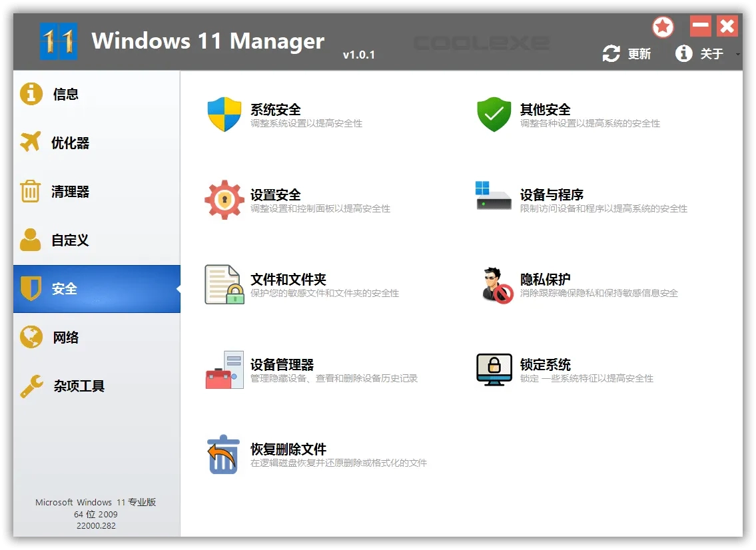Launch the 设备管理器 tool
The width and height of the screenshot is (756, 550).
282,365
